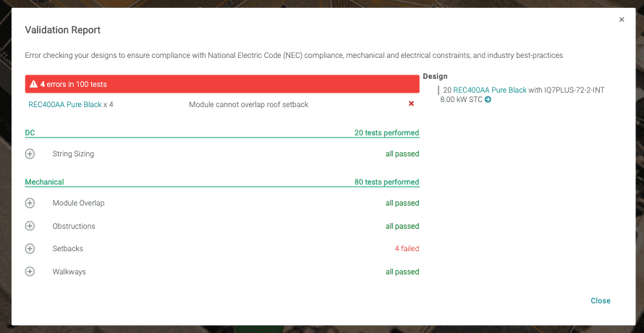The image size is (644, 333).
Task: Open REC400AA Pure Black link under Design
Action: 490,90
